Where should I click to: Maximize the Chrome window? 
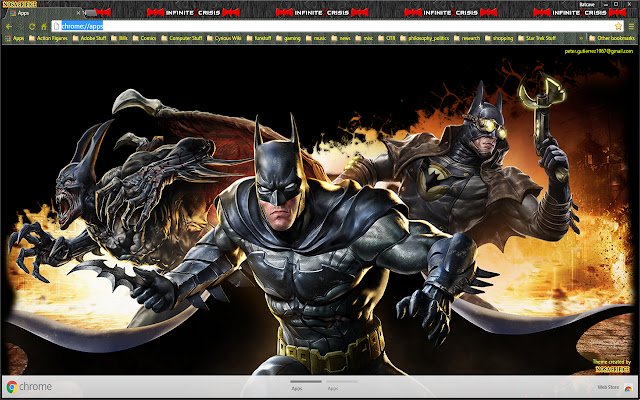[616, 4]
